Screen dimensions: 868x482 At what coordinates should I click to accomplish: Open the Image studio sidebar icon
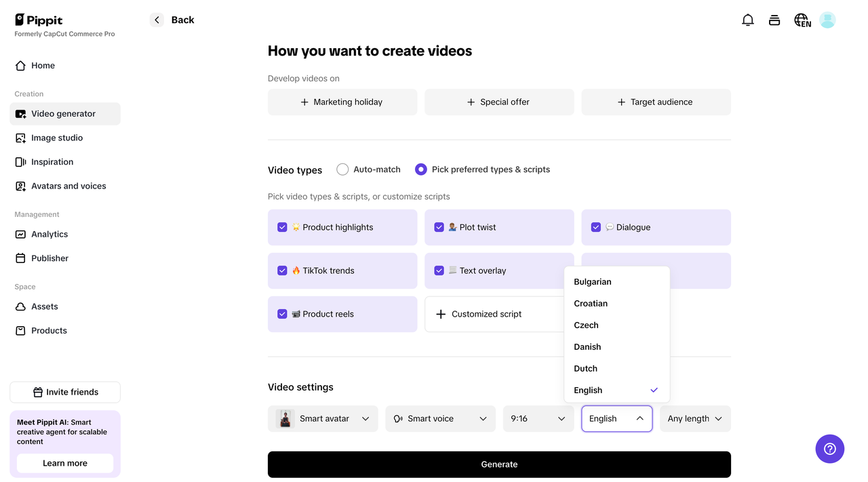coord(57,138)
